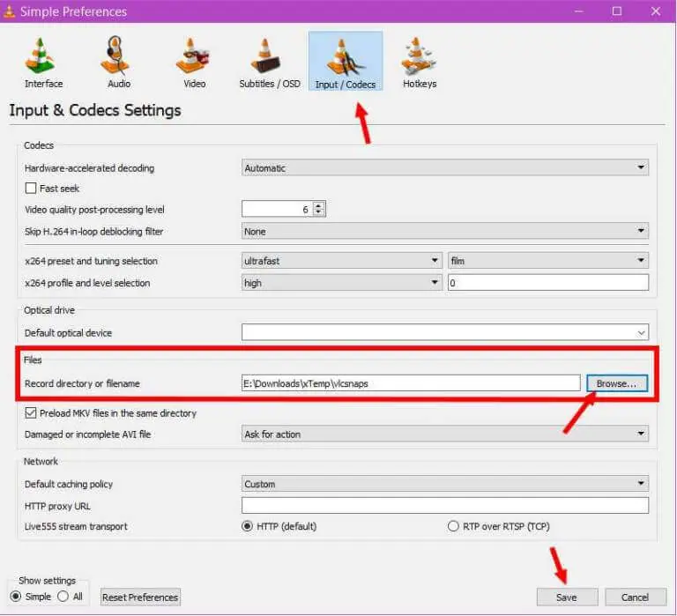The width and height of the screenshot is (677, 616).
Task: Open the x264 profile high dropdown
Action: 341,283
